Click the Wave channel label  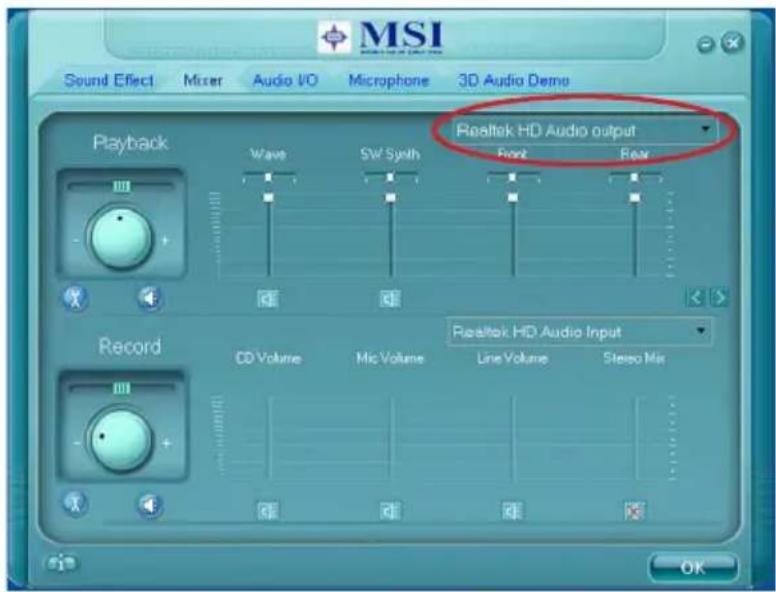tap(268, 154)
